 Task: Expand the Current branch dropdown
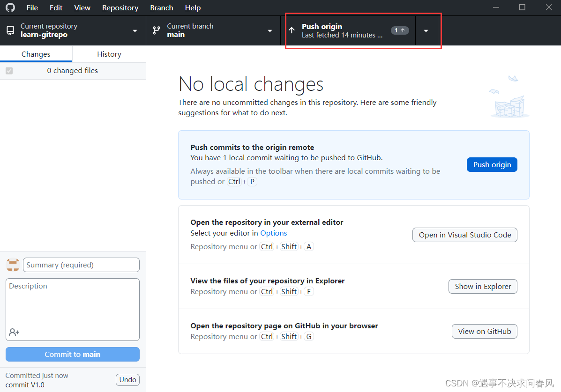[270, 31]
